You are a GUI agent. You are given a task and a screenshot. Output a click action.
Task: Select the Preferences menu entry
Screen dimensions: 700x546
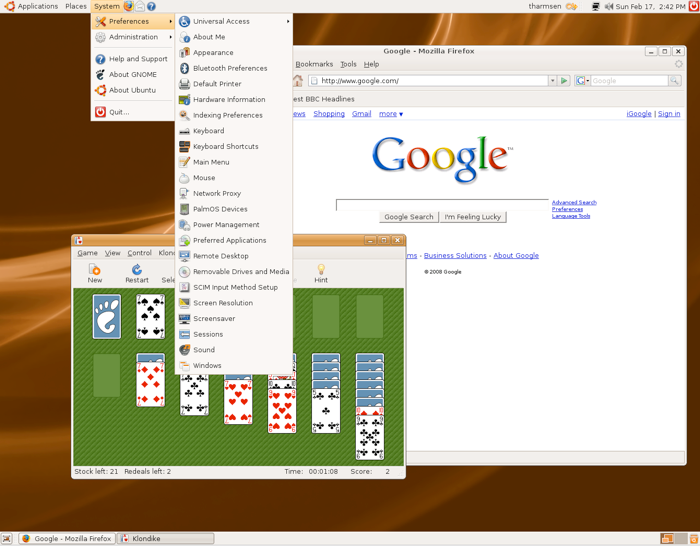[x=133, y=21]
